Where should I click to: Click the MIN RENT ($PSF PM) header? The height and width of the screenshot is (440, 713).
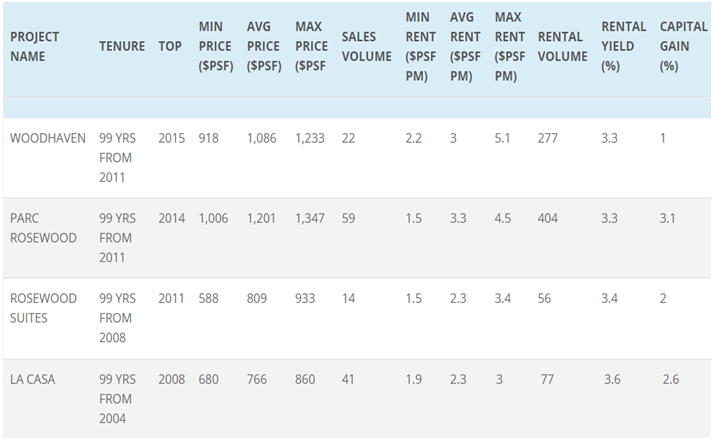(x=421, y=46)
